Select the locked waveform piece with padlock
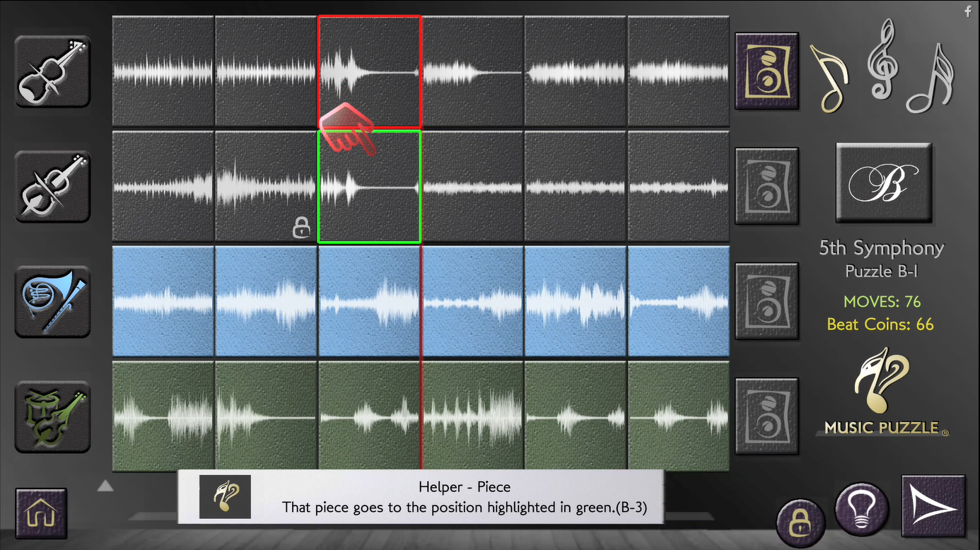Image resolution: width=980 pixels, height=550 pixels. pyautogui.click(x=266, y=187)
